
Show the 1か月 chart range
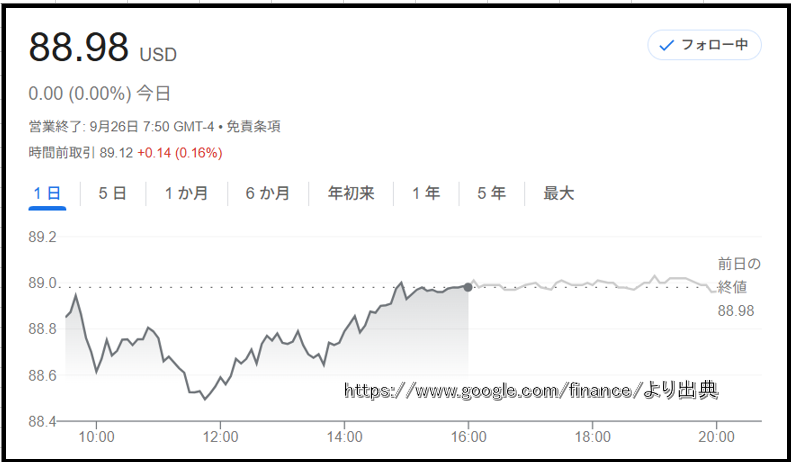(186, 194)
